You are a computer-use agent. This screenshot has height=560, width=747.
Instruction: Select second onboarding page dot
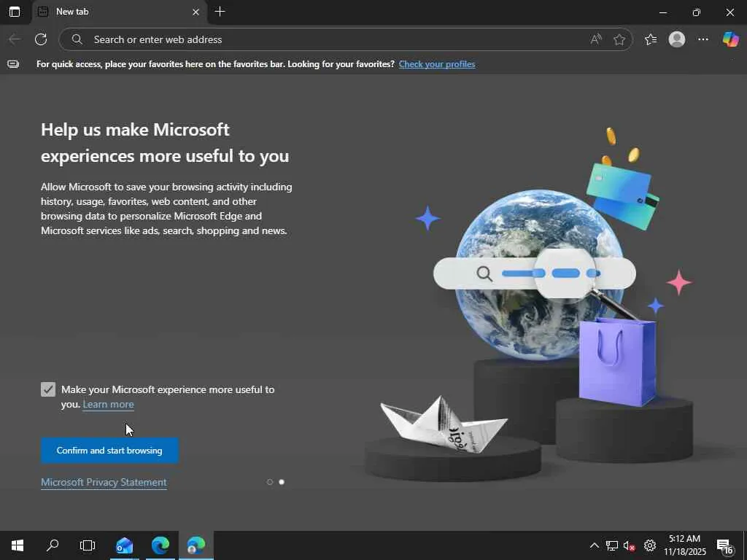[282, 482]
